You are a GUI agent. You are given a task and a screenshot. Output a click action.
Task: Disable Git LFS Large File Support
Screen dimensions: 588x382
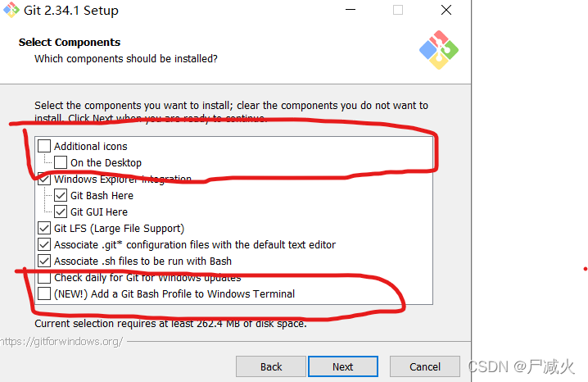pyautogui.click(x=44, y=228)
